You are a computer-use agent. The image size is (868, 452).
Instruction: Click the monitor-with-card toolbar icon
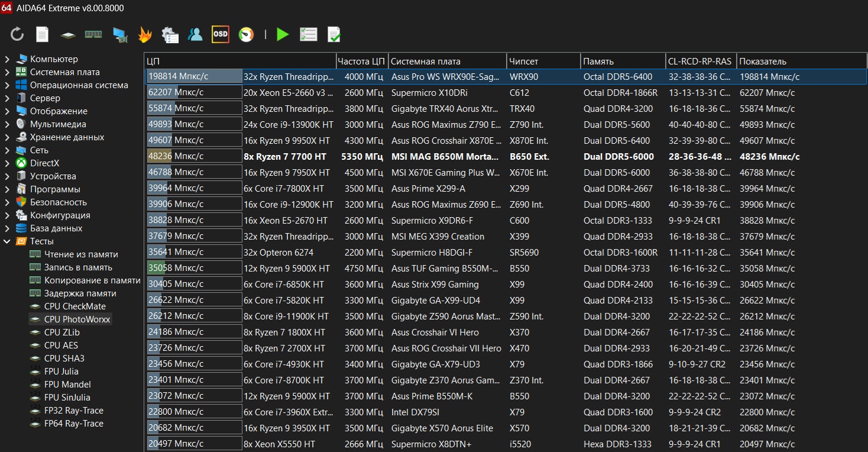click(x=120, y=35)
